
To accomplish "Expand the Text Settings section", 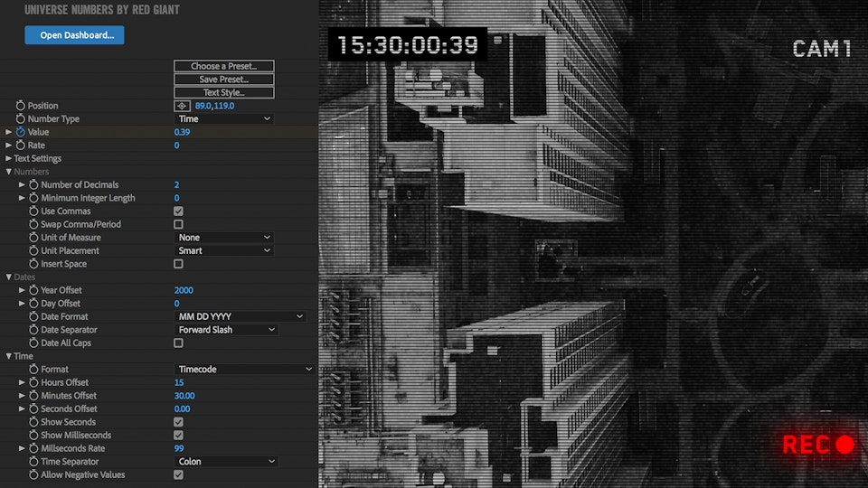I will pyautogui.click(x=9, y=159).
